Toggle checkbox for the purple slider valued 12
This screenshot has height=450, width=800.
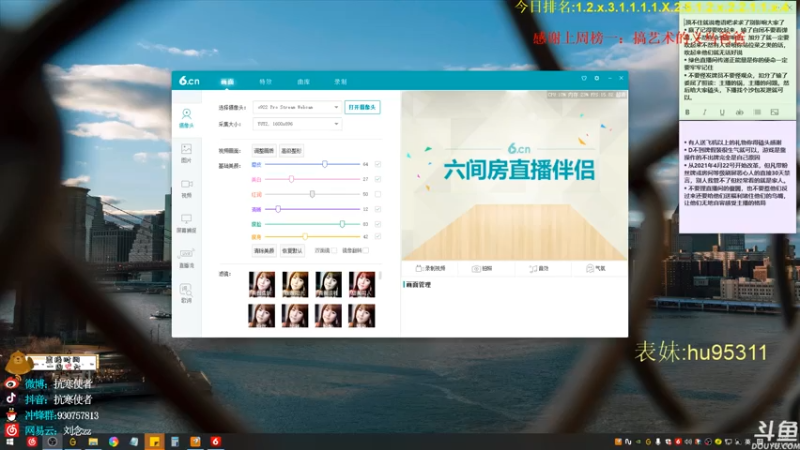coord(378,209)
